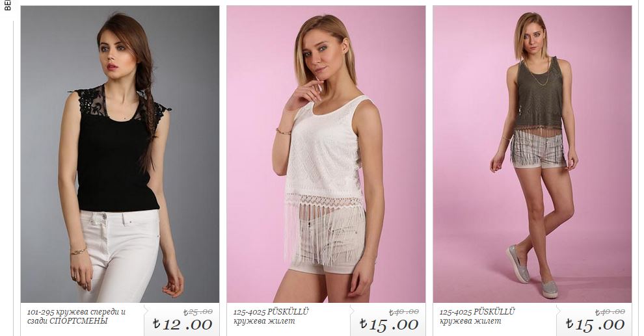This screenshot has width=644, height=336.
Task: Click the arrow notch on the middle price tag
Action: pos(353,311)
